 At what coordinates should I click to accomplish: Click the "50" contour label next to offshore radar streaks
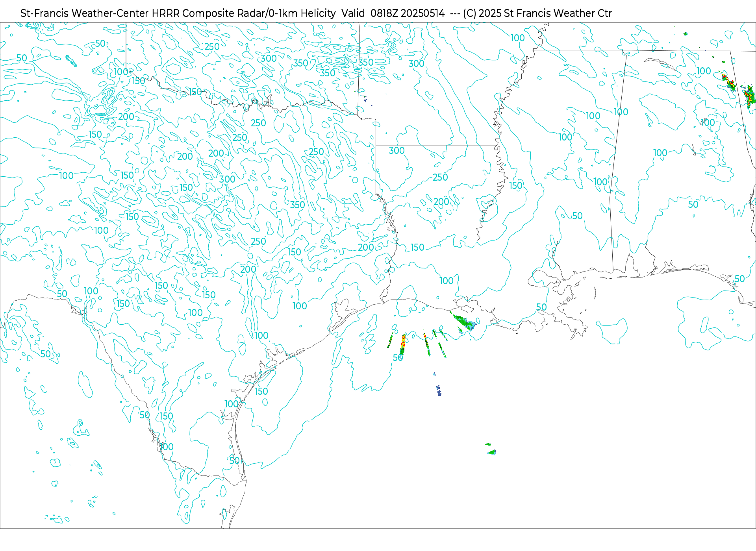398,357
